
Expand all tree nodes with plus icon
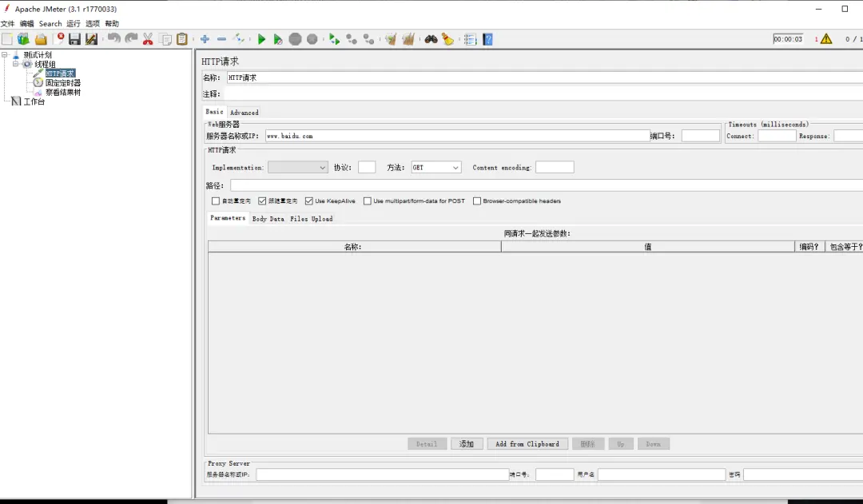tap(205, 39)
